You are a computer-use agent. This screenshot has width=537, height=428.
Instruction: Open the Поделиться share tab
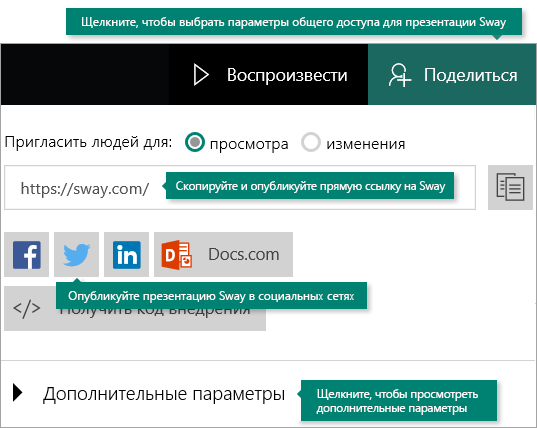452,75
